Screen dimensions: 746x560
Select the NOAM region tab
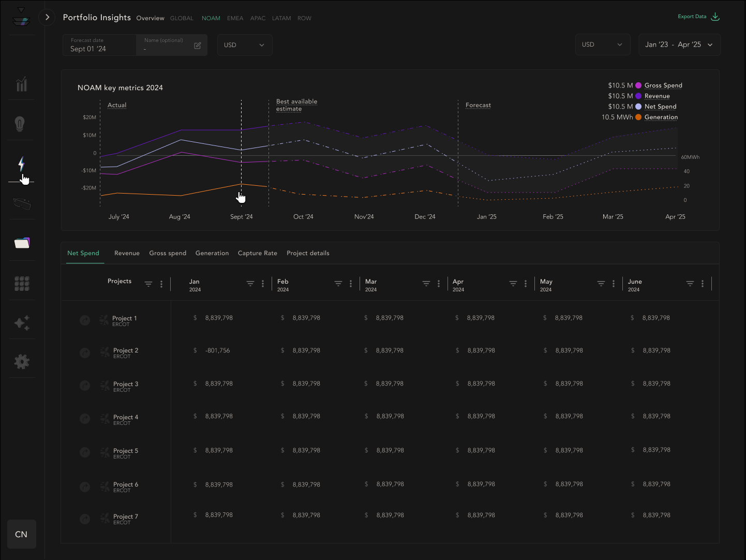pos(211,18)
